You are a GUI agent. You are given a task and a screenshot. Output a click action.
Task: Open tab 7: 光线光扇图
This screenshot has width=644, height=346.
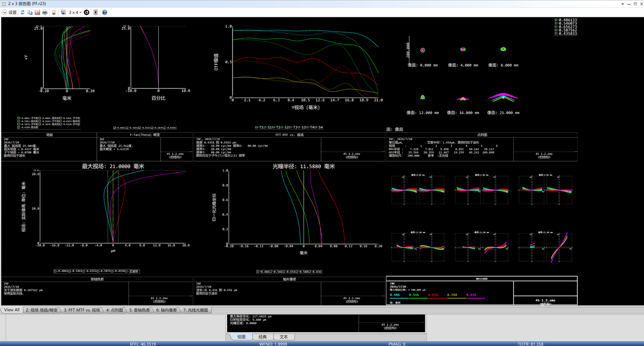click(x=195, y=310)
